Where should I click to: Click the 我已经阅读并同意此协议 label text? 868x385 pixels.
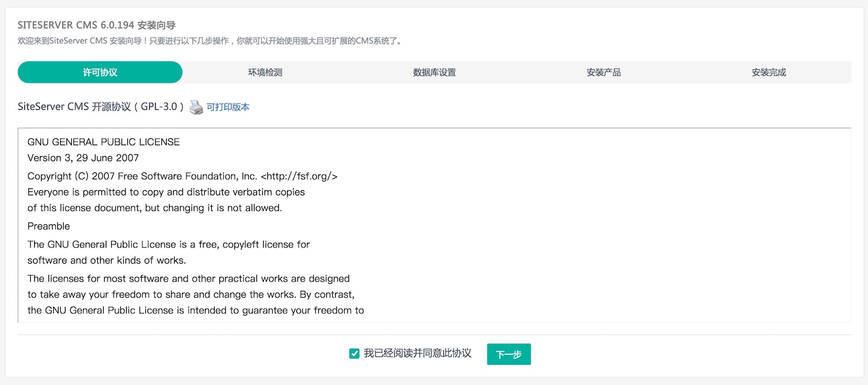(417, 353)
